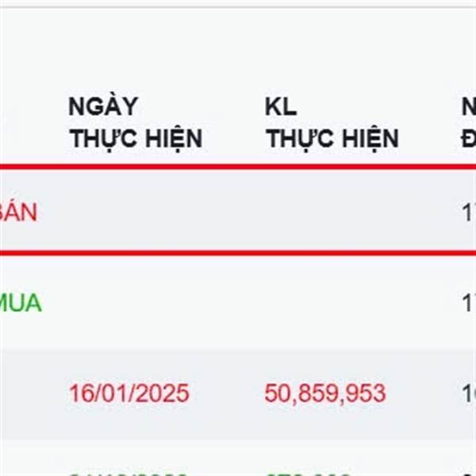Click the empty first cell left of 16/01/2025
This screenshot has height=476, width=476.
point(32,393)
